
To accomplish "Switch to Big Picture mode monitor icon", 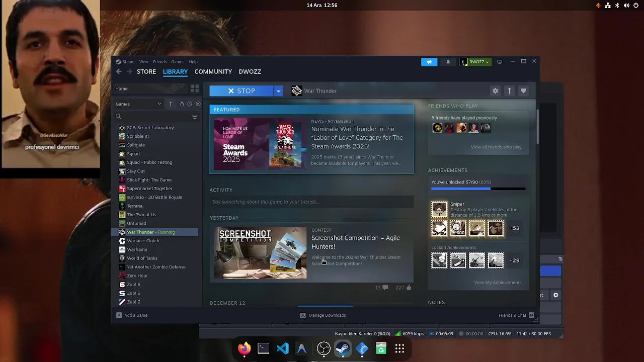I will pos(500,62).
